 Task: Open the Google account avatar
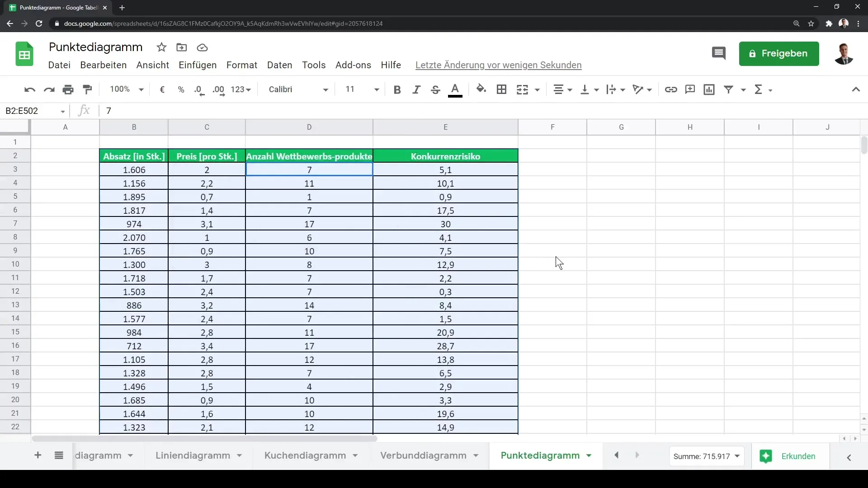[844, 54]
